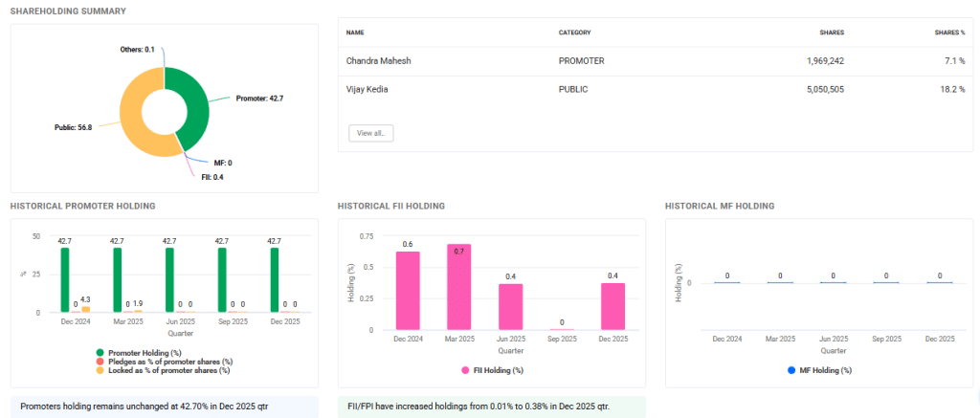Click the Dec 2025 FII holding bar
This screenshot has width=980, height=418.
coord(612,306)
